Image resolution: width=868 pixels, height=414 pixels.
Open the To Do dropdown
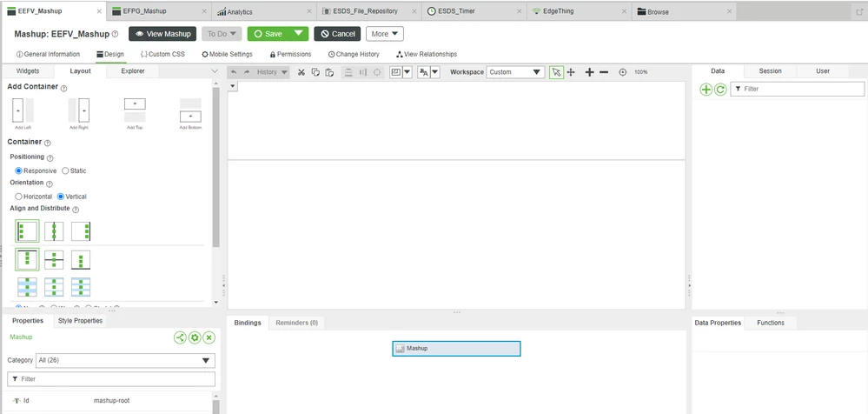(222, 34)
